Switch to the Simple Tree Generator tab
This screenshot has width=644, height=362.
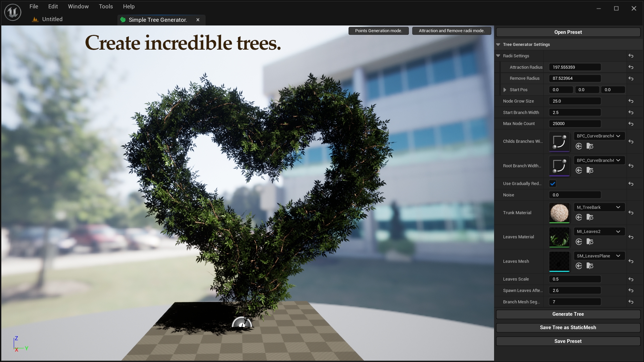[158, 20]
